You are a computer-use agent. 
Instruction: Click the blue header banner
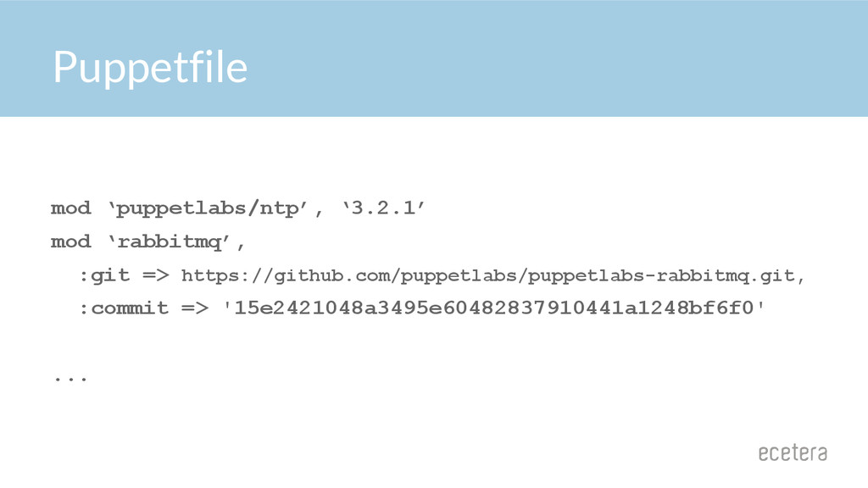coord(434,58)
